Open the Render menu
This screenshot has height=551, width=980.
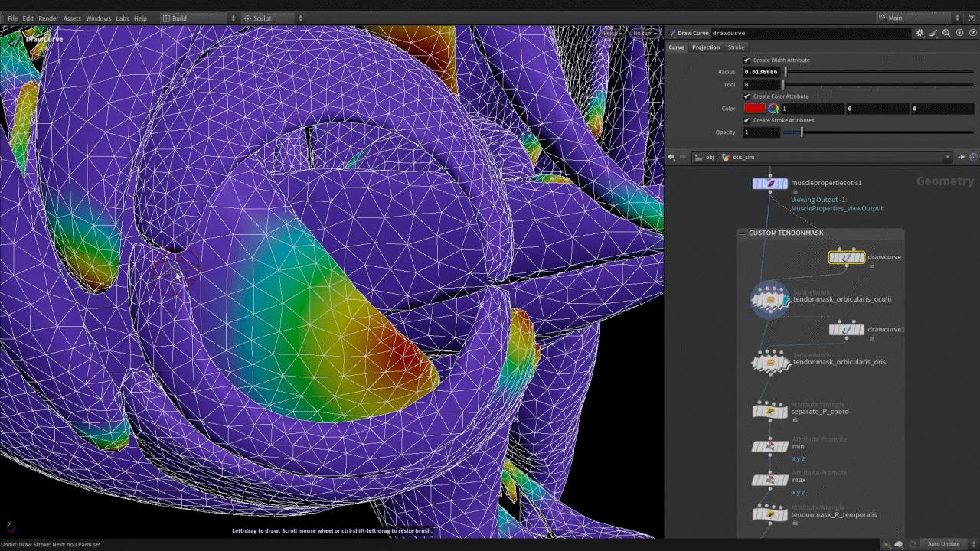point(48,18)
